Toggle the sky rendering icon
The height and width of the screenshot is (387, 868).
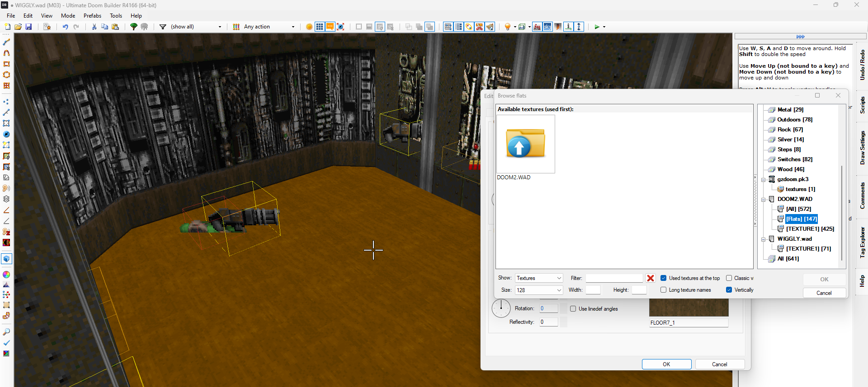tap(547, 27)
